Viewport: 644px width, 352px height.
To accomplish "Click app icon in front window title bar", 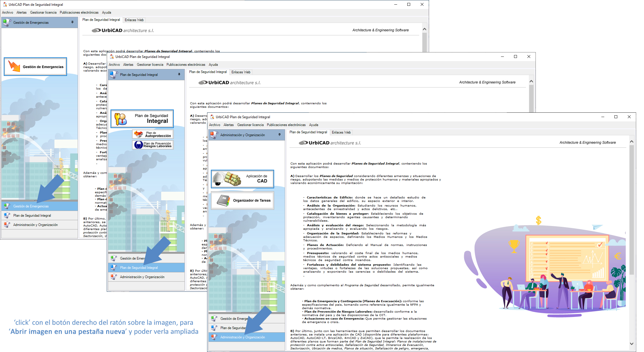I will click(212, 117).
